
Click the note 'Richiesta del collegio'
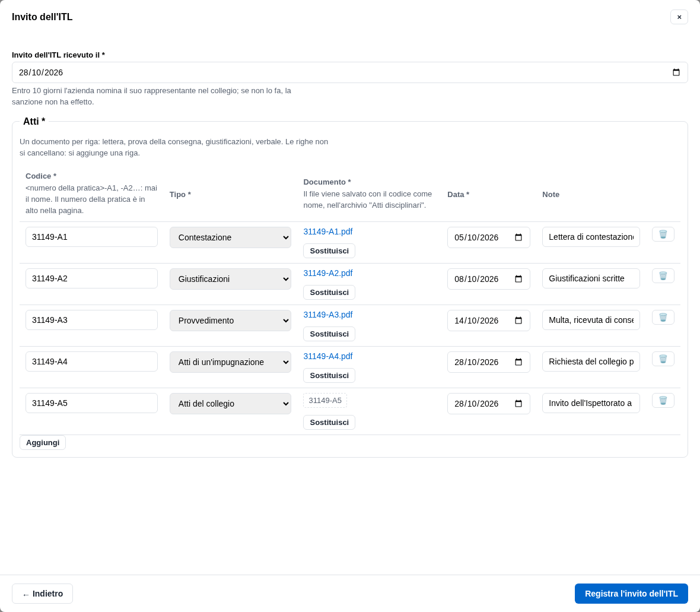(x=591, y=362)
